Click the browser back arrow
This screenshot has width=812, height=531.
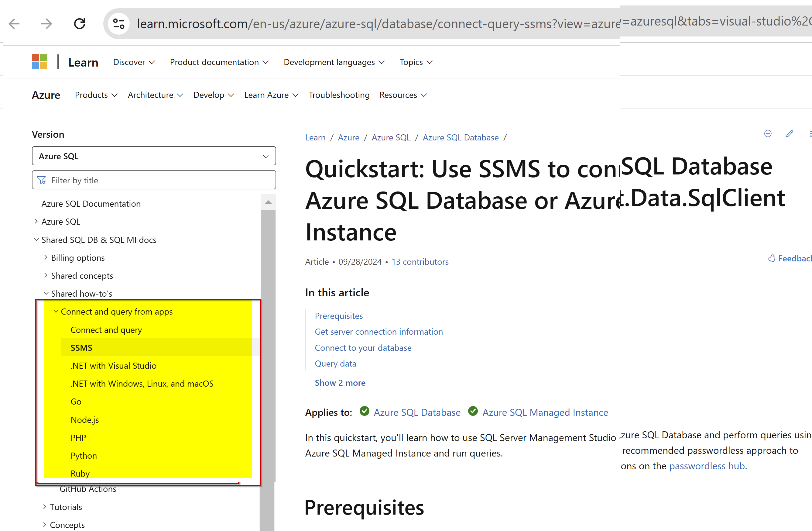[14, 23]
